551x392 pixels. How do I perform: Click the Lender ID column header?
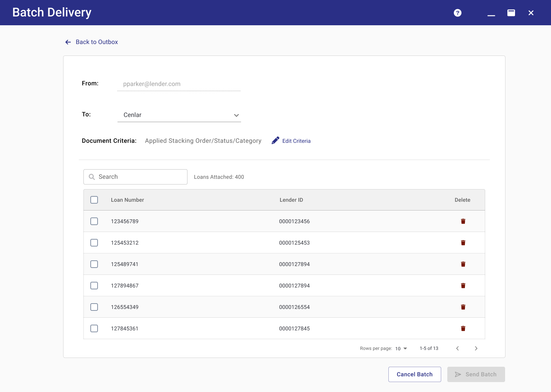tap(291, 200)
